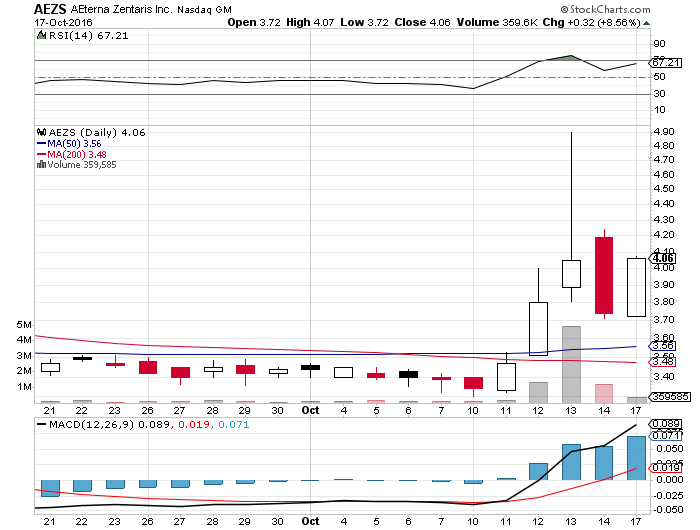Click the AEZS (Daily) 4.06 legend text
This screenshot has width=700, height=530.
tap(97, 133)
